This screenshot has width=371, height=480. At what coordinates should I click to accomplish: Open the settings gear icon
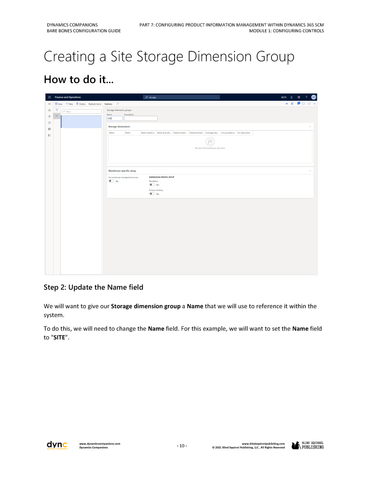pyautogui.click(x=299, y=97)
